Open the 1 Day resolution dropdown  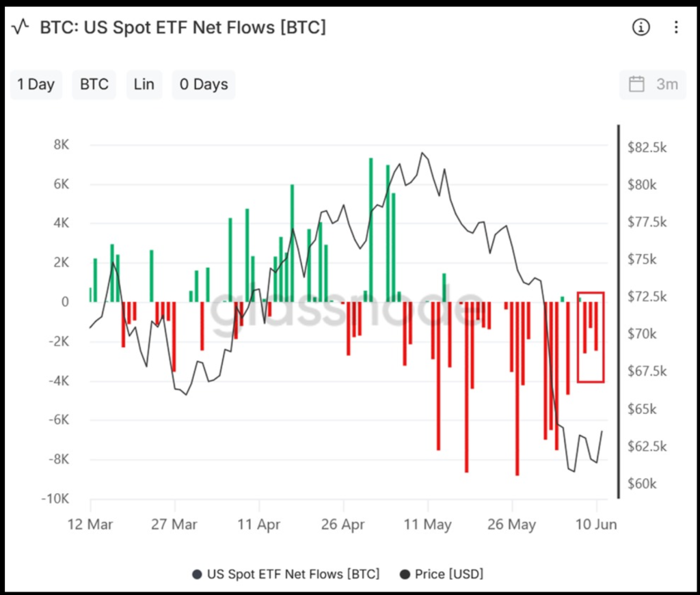(x=36, y=84)
